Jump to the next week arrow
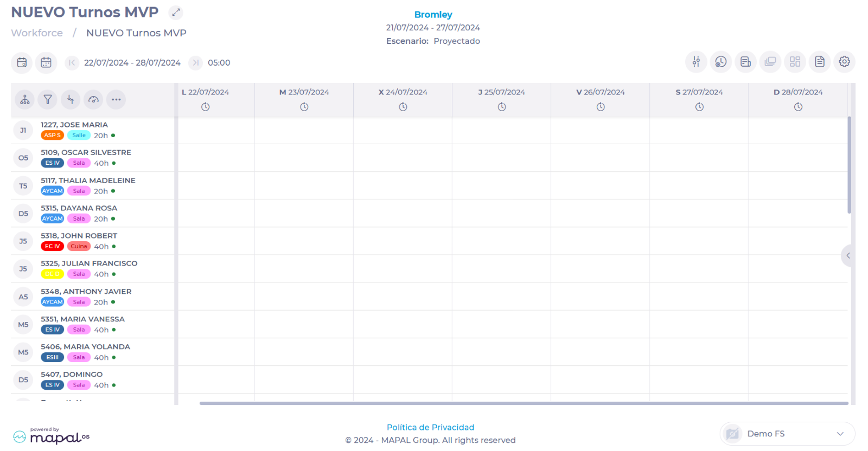Screen dimensions: 868x451 [x=195, y=63]
